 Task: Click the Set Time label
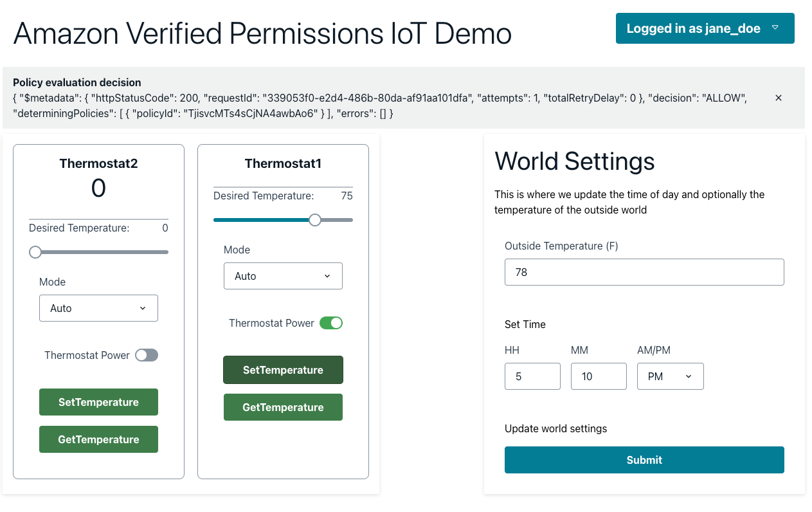pos(525,324)
